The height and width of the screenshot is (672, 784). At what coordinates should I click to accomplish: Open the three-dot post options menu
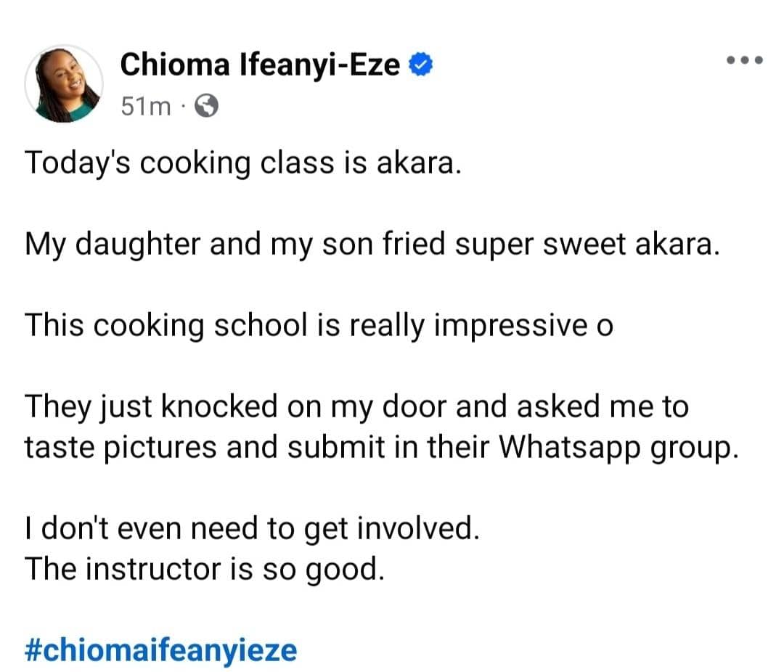tap(745, 60)
